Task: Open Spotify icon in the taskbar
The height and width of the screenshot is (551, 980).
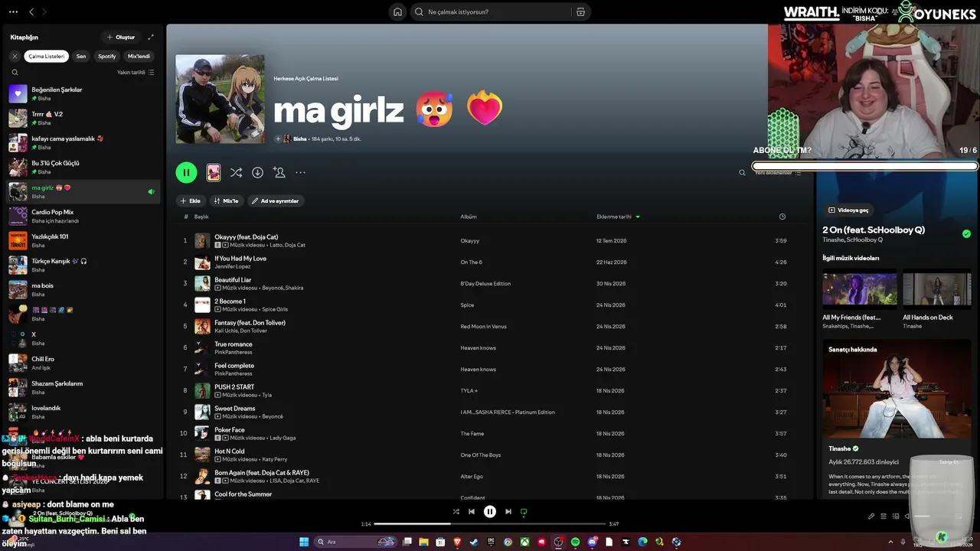Action: (575, 542)
